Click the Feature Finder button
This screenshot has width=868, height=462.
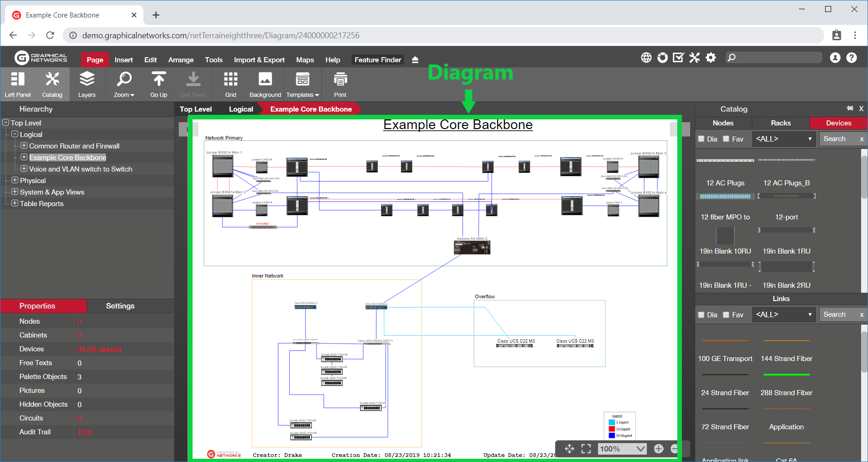pyautogui.click(x=378, y=60)
